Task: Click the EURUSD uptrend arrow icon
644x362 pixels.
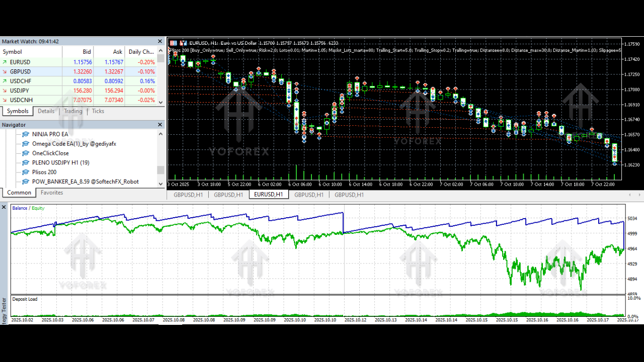Action: (x=6, y=62)
